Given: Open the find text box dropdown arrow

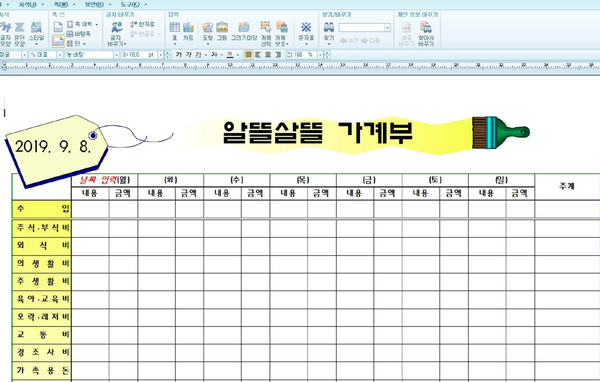Looking at the screenshot, I should click(x=388, y=28).
